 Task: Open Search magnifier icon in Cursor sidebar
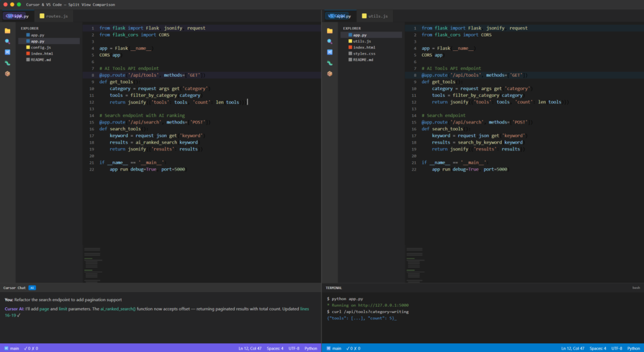pos(8,42)
